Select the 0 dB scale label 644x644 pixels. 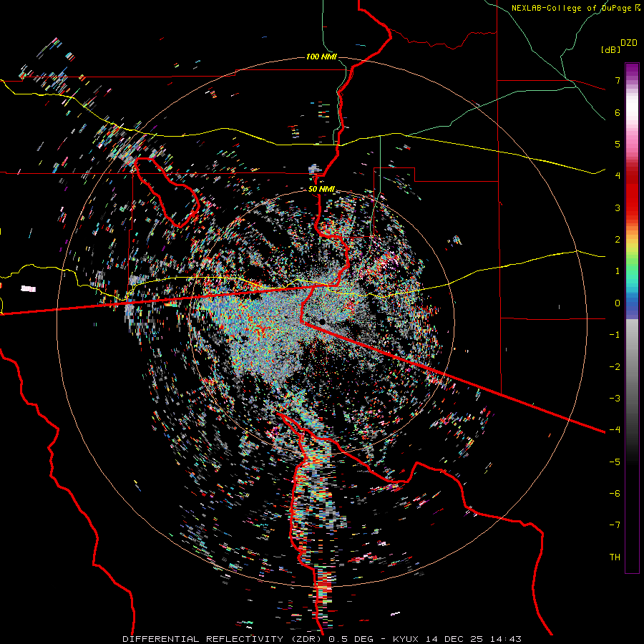click(x=618, y=303)
